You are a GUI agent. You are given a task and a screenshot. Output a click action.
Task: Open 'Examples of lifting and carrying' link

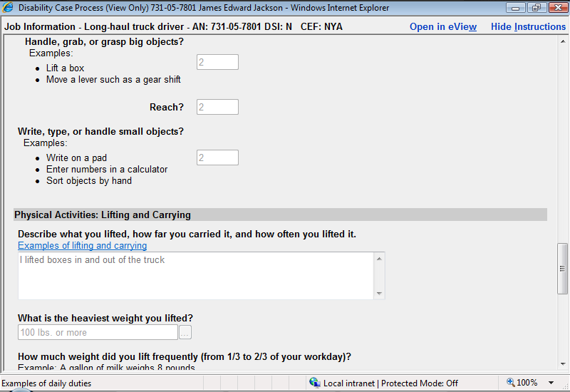click(82, 246)
